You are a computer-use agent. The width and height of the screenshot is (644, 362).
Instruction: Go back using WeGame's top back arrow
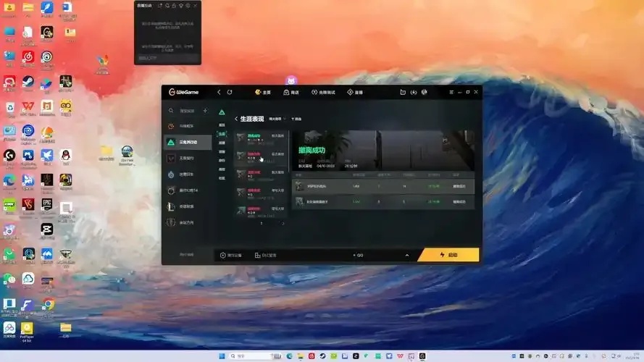[x=219, y=93]
